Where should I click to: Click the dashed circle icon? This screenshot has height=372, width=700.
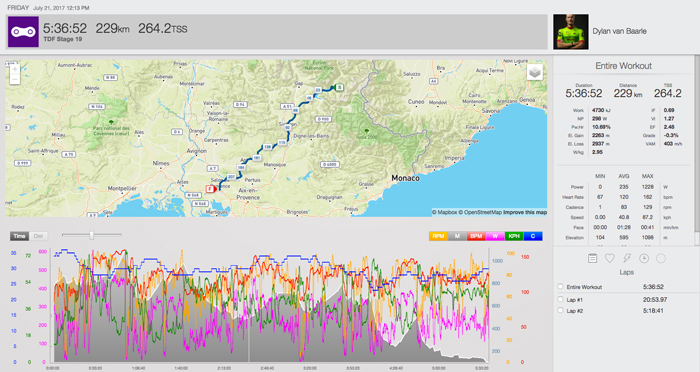tap(661, 258)
